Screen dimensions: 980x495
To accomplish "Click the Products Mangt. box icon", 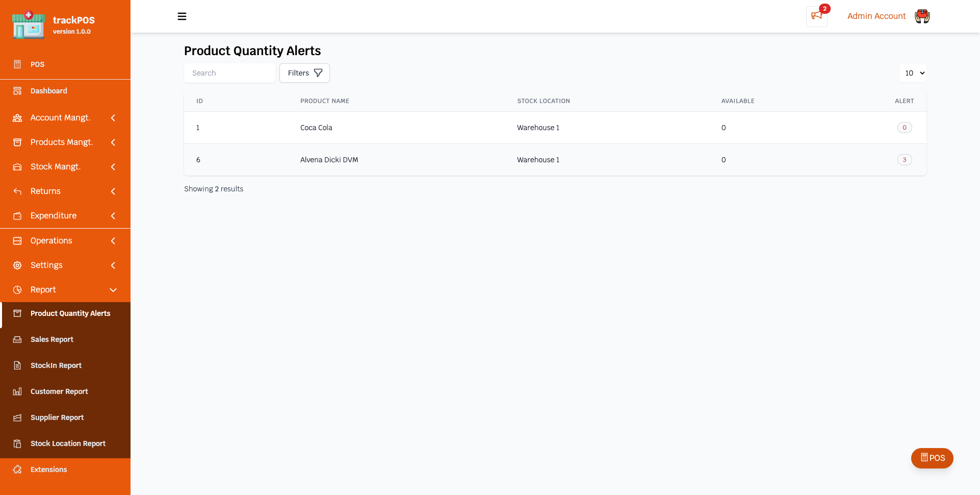I will 17,142.
